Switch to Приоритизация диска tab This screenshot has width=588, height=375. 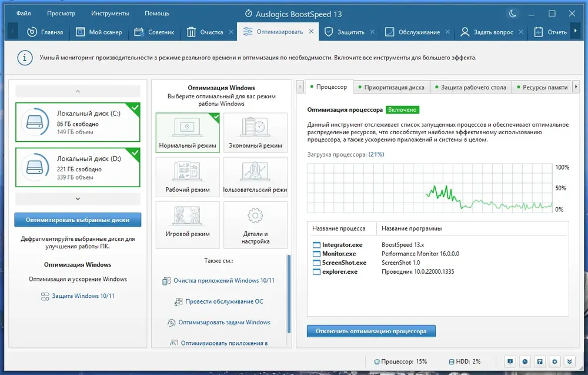(392, 88)
